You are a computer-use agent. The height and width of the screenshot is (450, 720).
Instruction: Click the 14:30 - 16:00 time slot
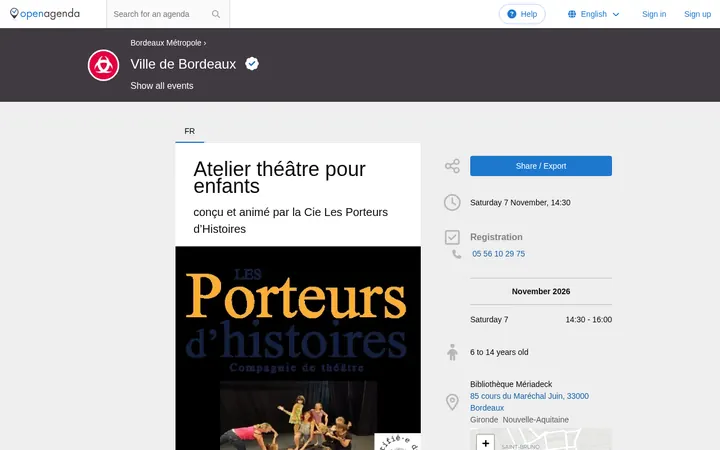coord(589,320)
